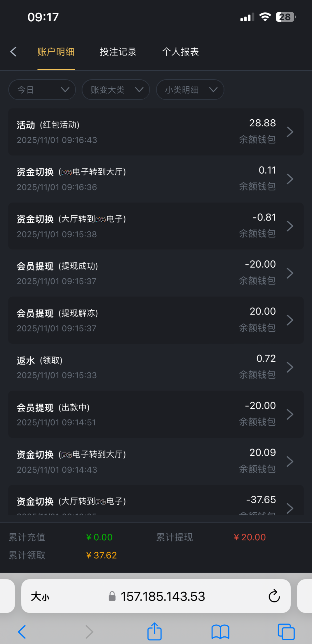Expand the 小类明细 subcategory dropdown
Screen dimensions: 312x644
click(190, 90)
